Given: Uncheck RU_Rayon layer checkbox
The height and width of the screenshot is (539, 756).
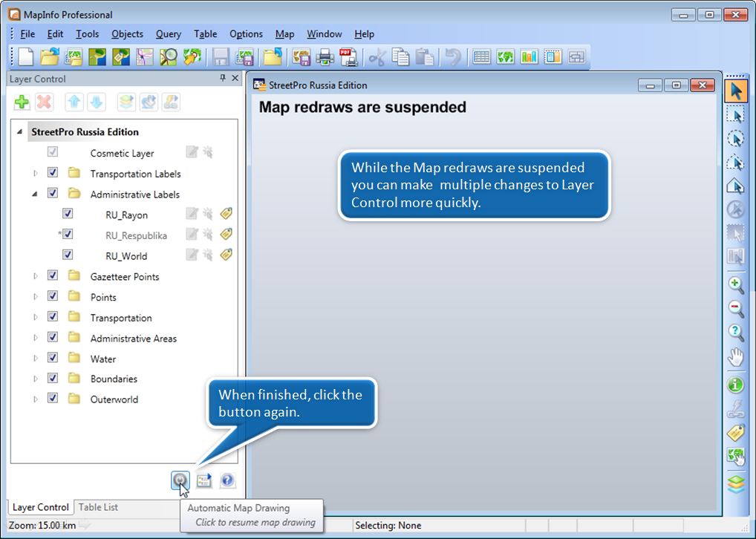Looking at the screenshot, I should tap(68, 213).
